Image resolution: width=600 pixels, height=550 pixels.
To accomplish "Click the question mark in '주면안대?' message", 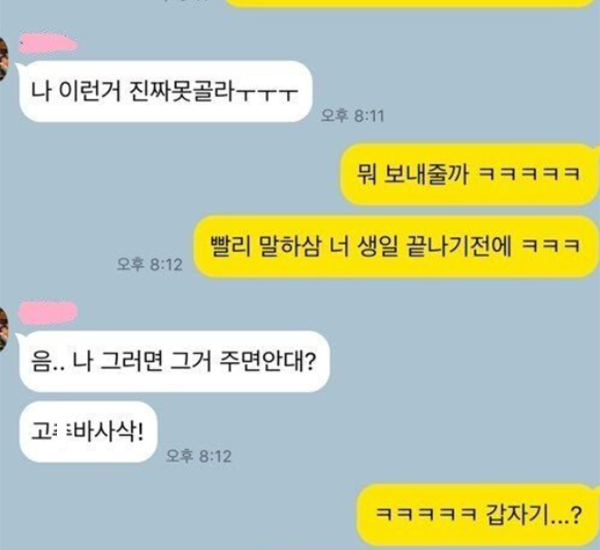I will tap(310, 361).
